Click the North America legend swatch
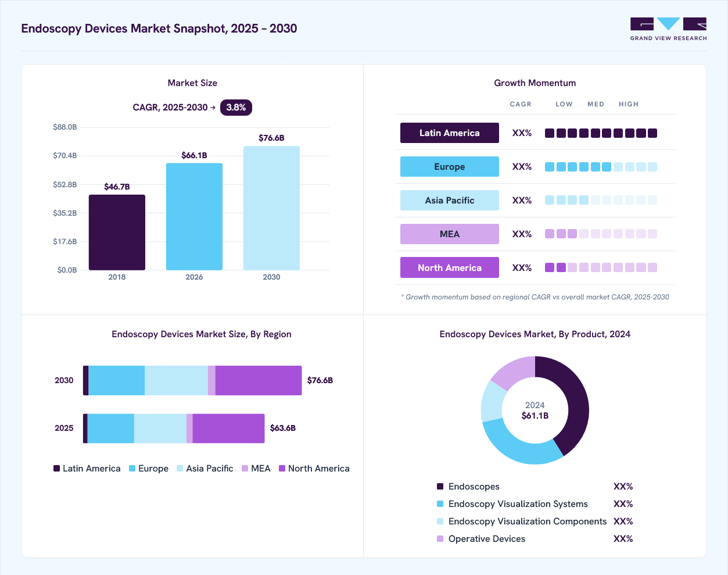 click(x=282, y=469)
